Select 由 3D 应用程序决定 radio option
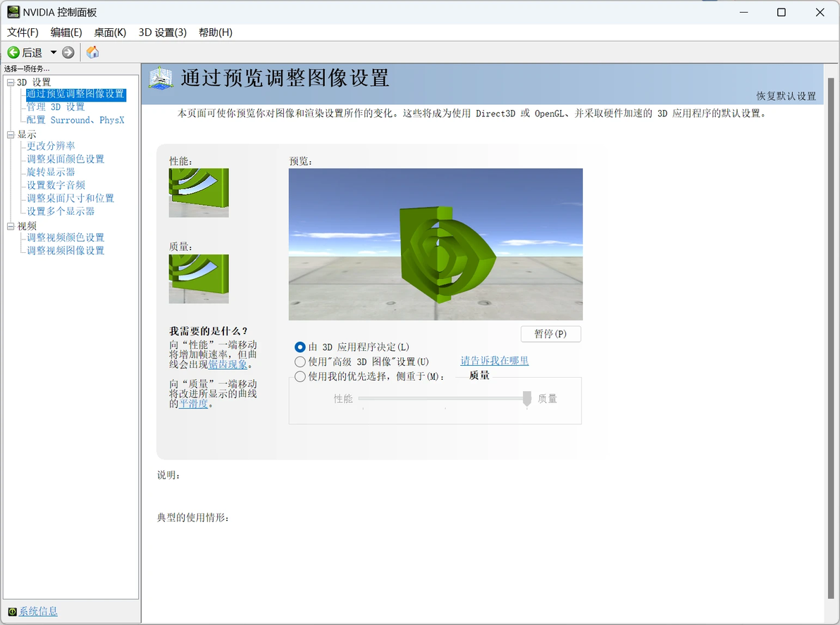Screen dimensions: 840x625 300,347
